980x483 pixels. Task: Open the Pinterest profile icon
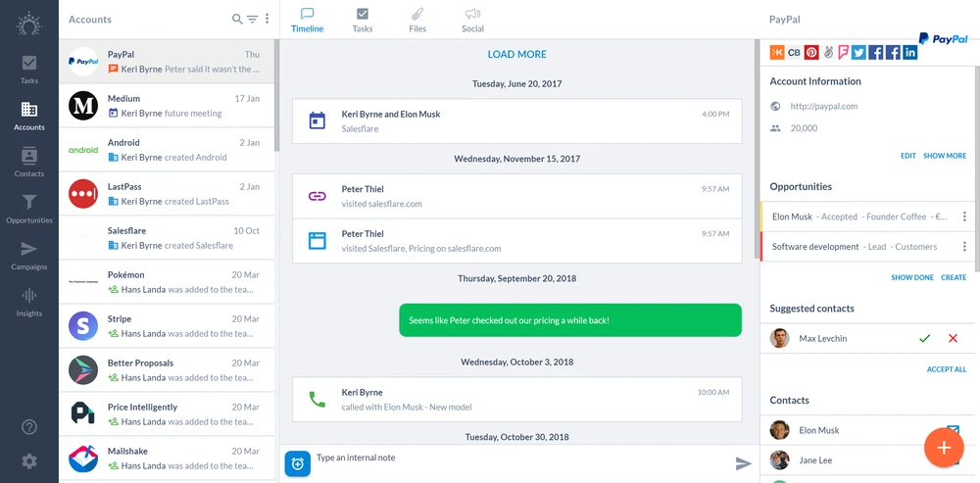811,53
